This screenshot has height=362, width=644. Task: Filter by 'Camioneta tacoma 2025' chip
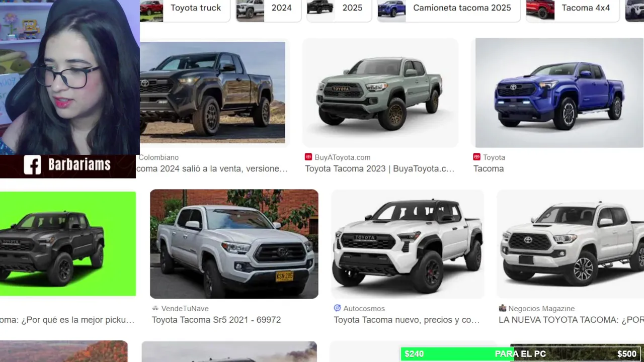[x=449, y=8]
